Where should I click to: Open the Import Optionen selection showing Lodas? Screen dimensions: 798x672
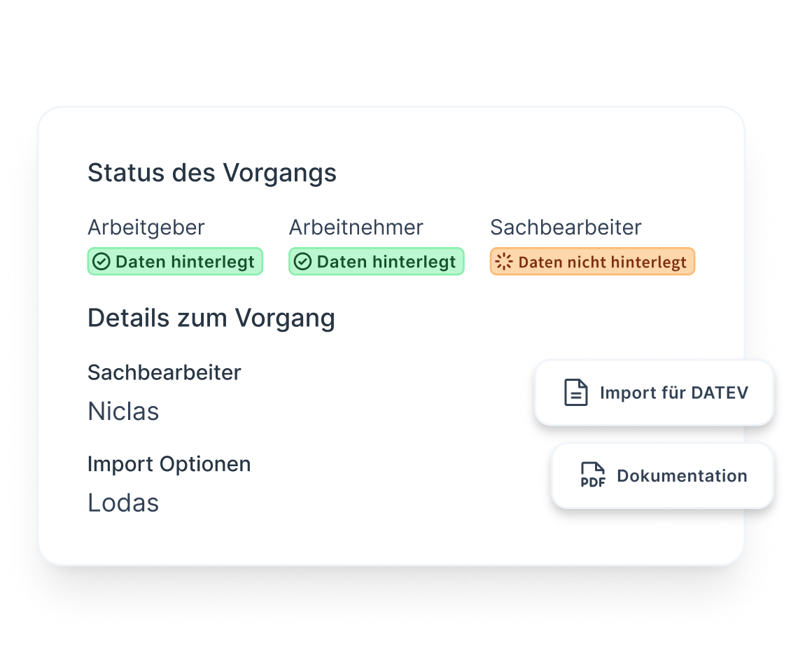click(123, 503)
